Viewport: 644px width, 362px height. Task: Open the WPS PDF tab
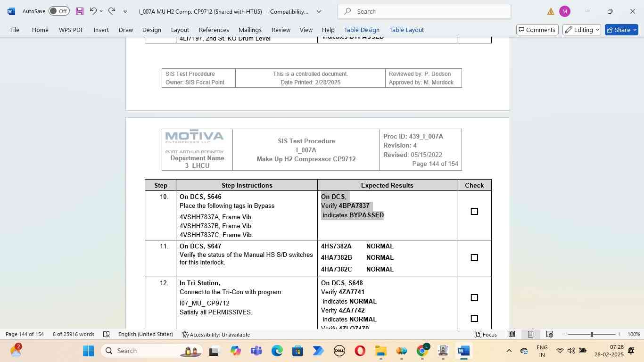click(x=71, y=30)
